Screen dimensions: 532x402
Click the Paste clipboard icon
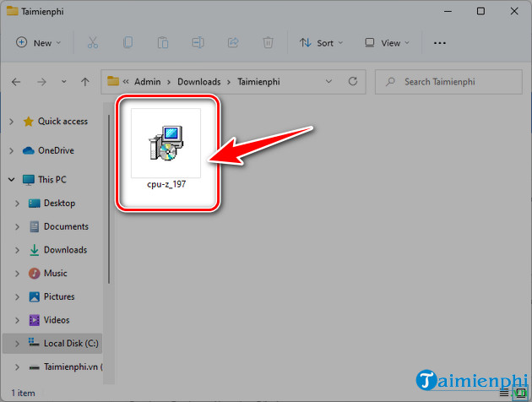(163, 43)
